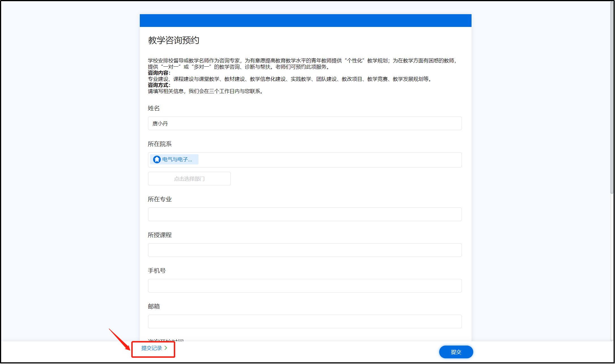This screenshot has height=364, width=615.
Task: Click the blue header banner
Action: coord(305,20)
